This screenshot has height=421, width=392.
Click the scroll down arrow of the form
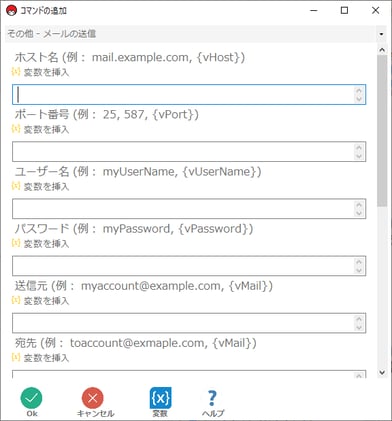[x=382, y=372]
